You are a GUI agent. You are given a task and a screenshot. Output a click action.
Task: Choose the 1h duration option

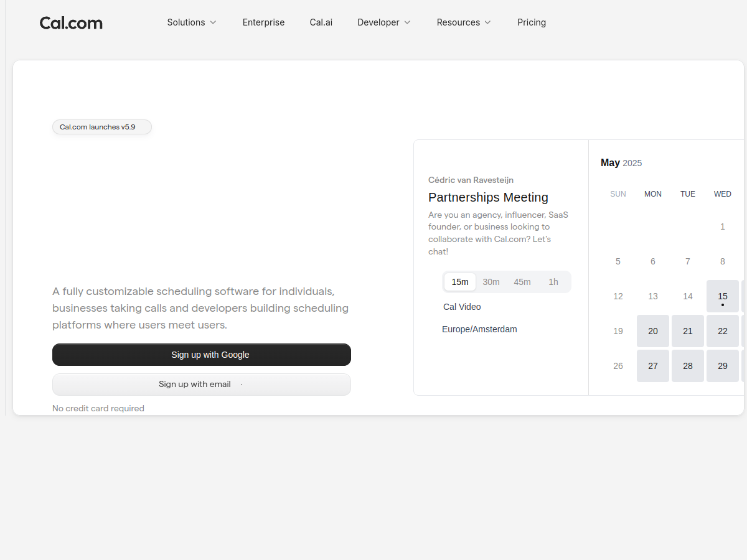[x=553, y=282]
